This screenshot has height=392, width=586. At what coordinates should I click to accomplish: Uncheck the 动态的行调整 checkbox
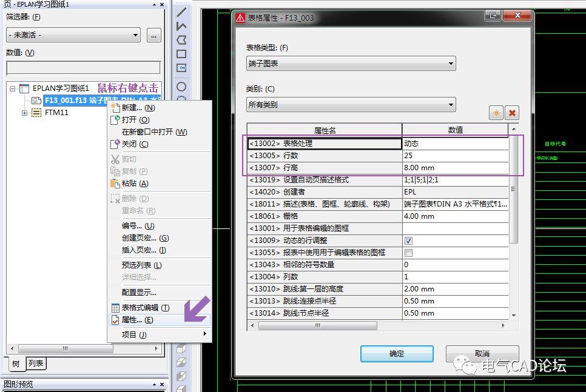click(408, 241)
